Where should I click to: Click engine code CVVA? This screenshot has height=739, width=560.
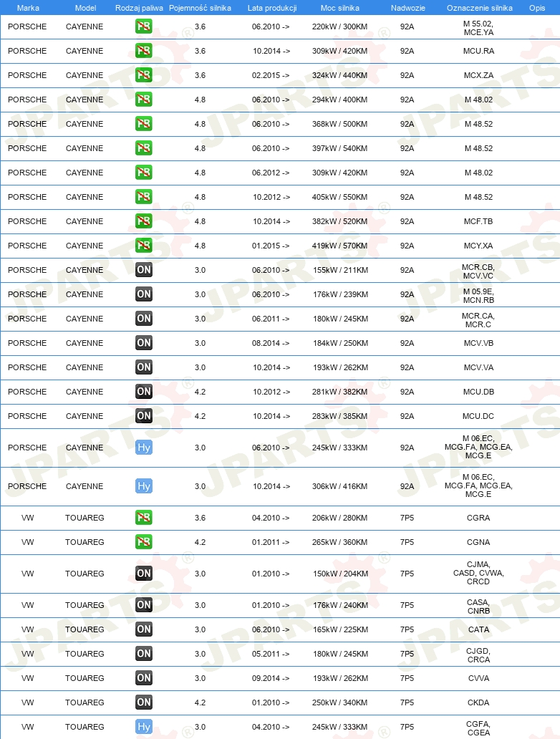coord(478,677)
